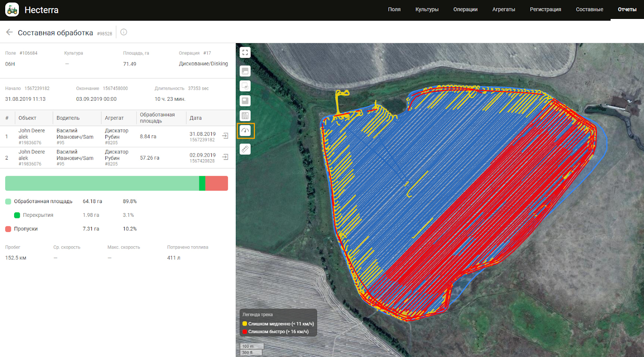Click the Hecterra tractor logo

(x=12, y=10)
